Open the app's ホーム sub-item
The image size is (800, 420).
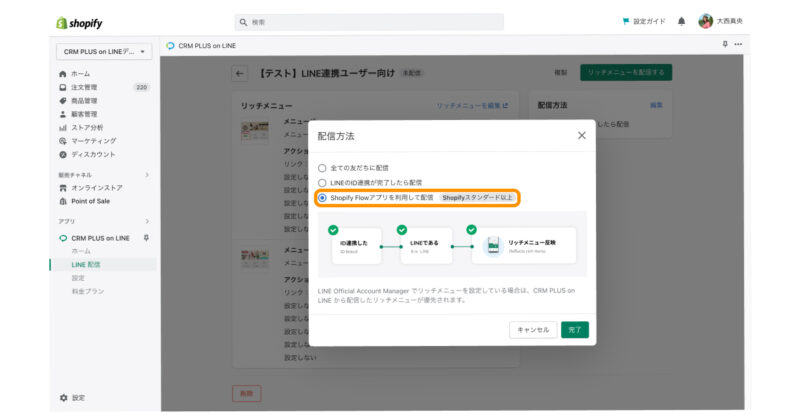tap(81, 251)
